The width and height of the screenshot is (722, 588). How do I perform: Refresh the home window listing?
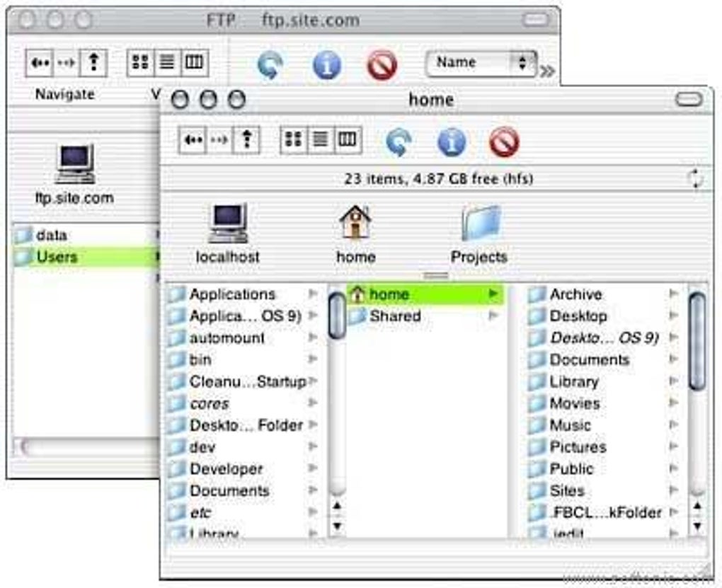point(399,142)
